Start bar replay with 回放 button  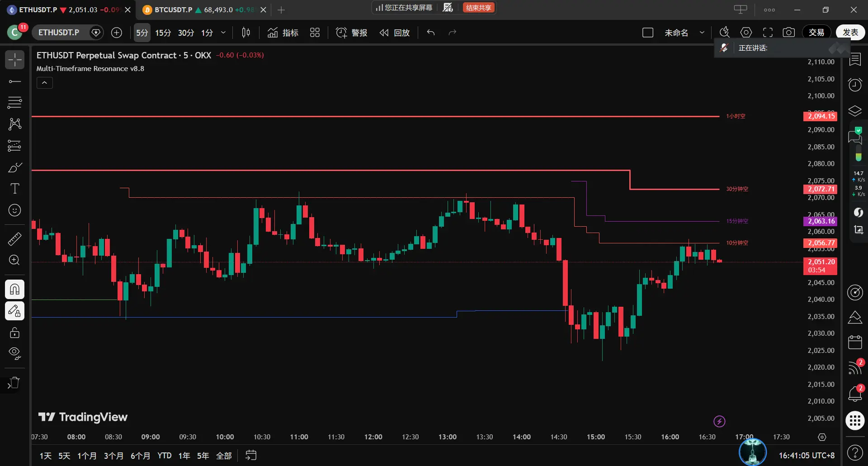395,33
